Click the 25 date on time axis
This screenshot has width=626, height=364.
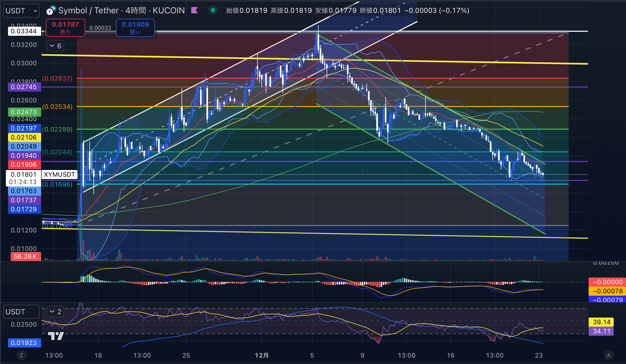186,355
